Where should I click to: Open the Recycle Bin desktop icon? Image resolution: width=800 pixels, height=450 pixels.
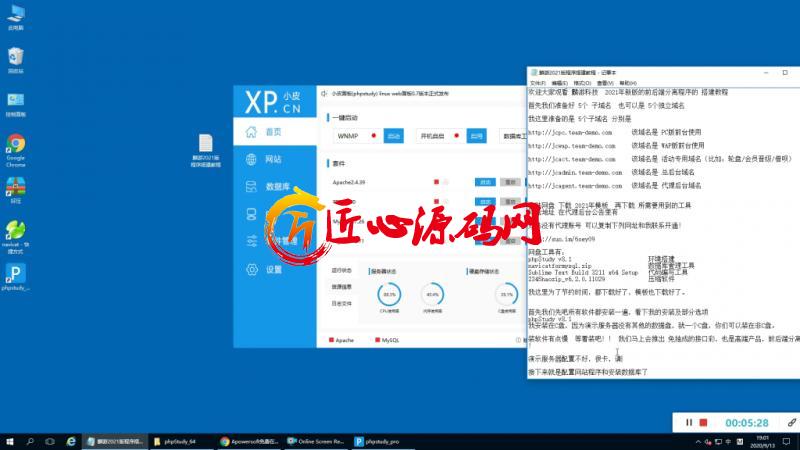click(15, 60)
